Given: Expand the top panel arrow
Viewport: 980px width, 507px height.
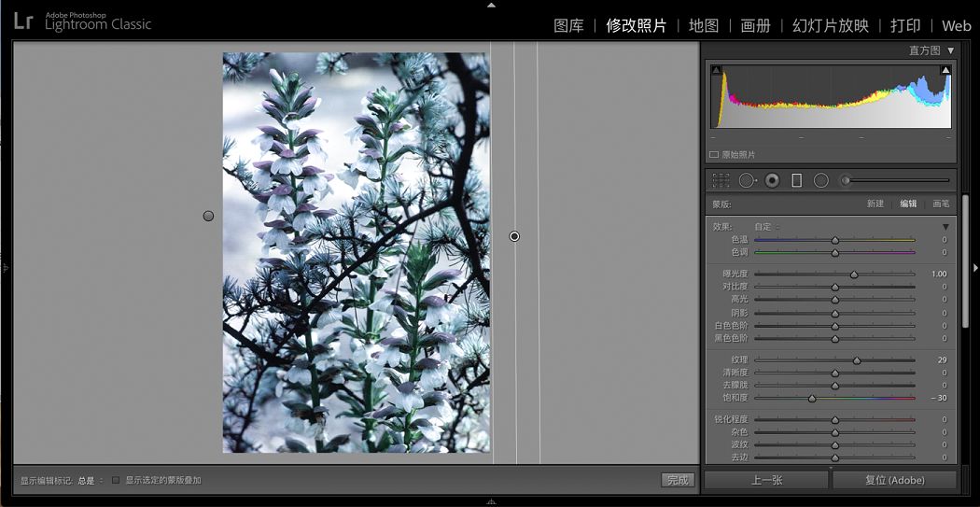Looking at the screenshot, I should 491,5.
